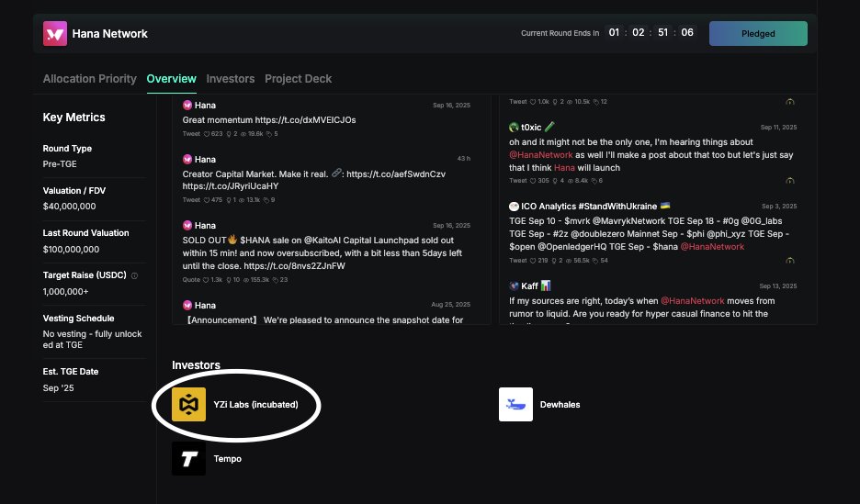This screenshot has height=504, width=860.
Task: Click the '43 h' tweet timestamp
Action: (463, 159)
